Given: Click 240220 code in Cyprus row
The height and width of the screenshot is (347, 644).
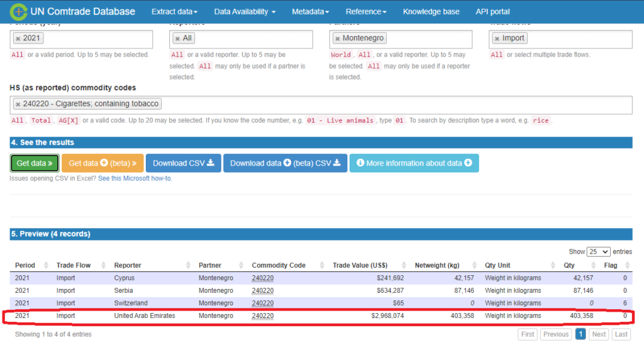Looking at the screenshot, I should tap(262, 278).
